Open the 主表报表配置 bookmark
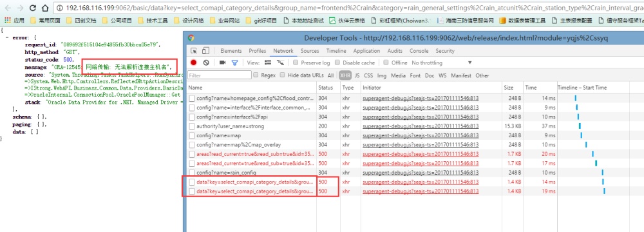 pos(572,20)
